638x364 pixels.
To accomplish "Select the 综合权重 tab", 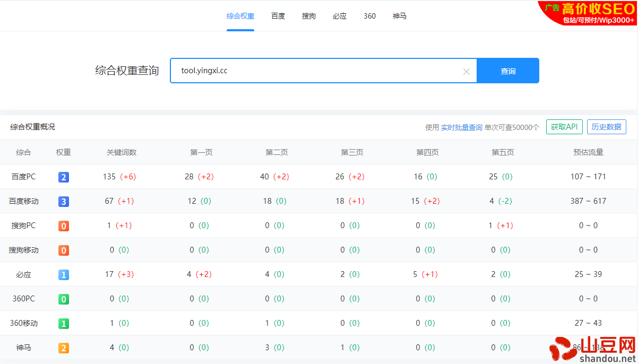I will 240,16.
